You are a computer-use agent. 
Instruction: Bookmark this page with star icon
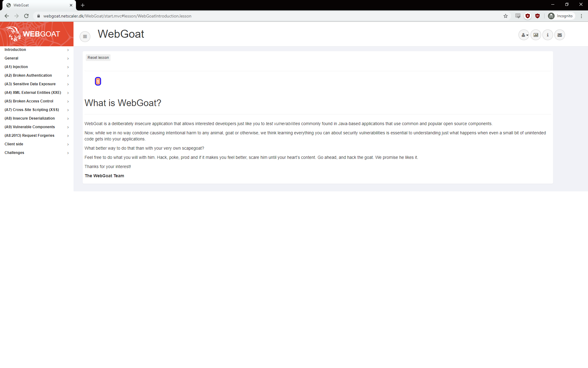(x=506, y=16)
